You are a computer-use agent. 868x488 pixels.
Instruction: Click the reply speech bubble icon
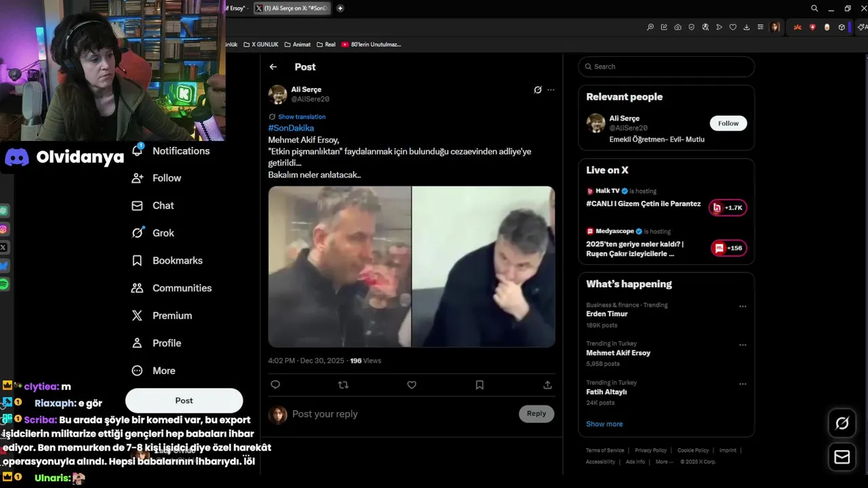click(x=275, y=385)
